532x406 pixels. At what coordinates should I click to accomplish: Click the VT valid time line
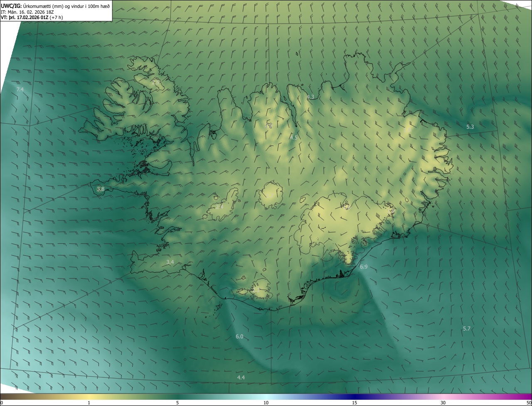point(32,18)
